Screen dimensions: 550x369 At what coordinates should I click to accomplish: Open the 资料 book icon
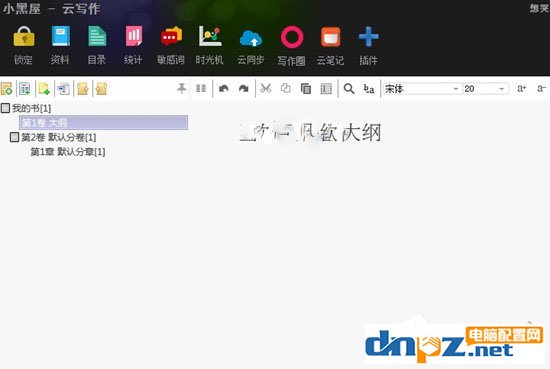click(x=61, y=36)
